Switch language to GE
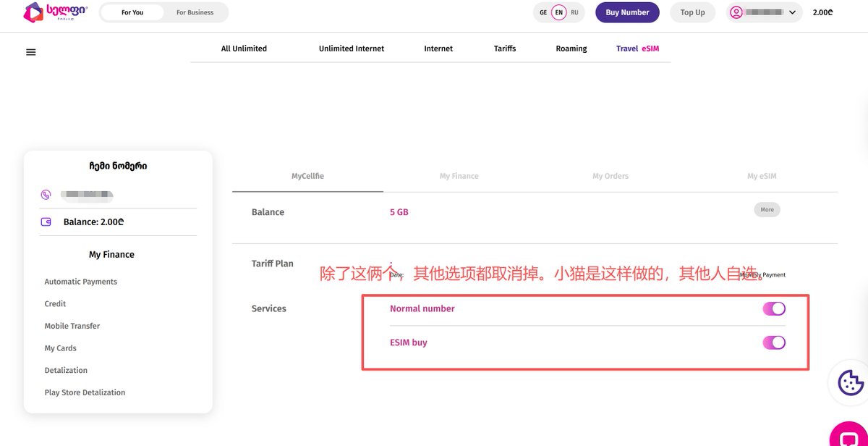Viewport: 868px width, 446px height. pos(543,12)
